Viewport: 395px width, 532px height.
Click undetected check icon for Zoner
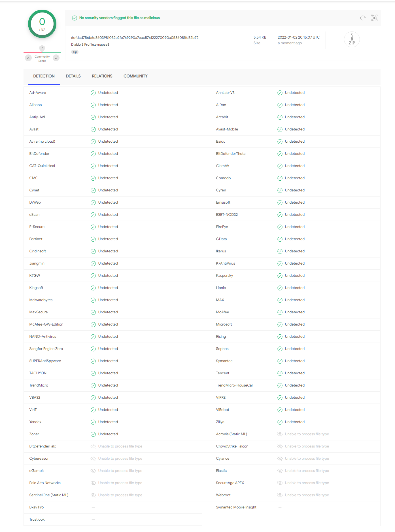point(93,434)
